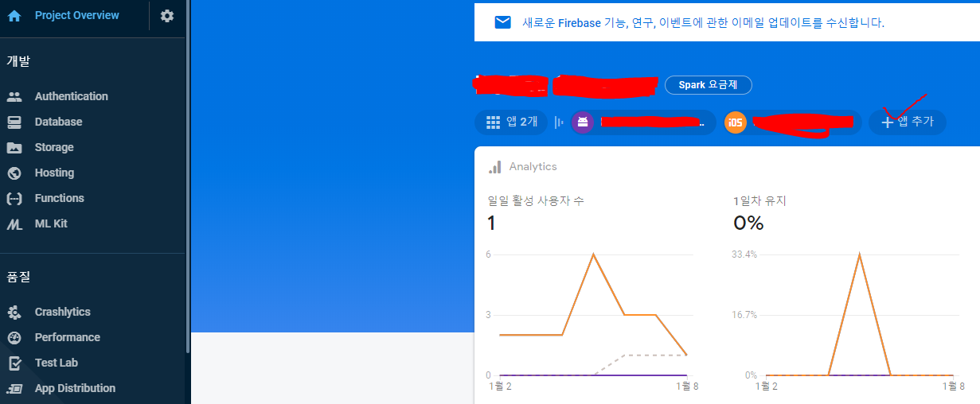Image resolution: width=980 pixels, height=404 pixels.
Task: Click the Spark 요금제 plan button
Action: [x=709, y=85]
